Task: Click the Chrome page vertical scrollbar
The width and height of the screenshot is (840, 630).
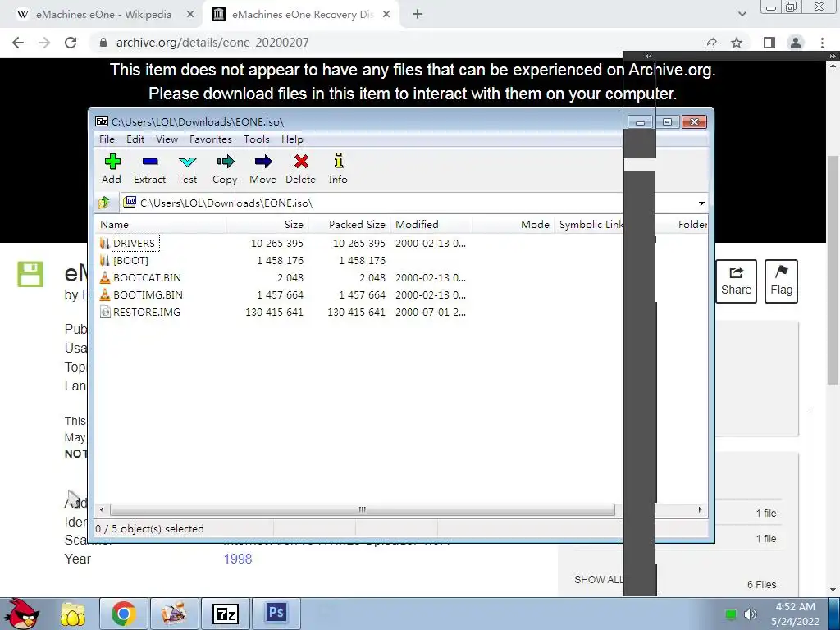Action: point(833,271)
